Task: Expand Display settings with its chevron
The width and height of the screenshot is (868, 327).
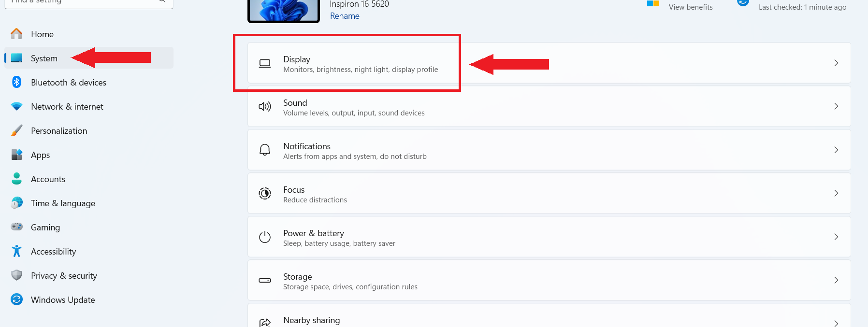Action: pos(836,63)
